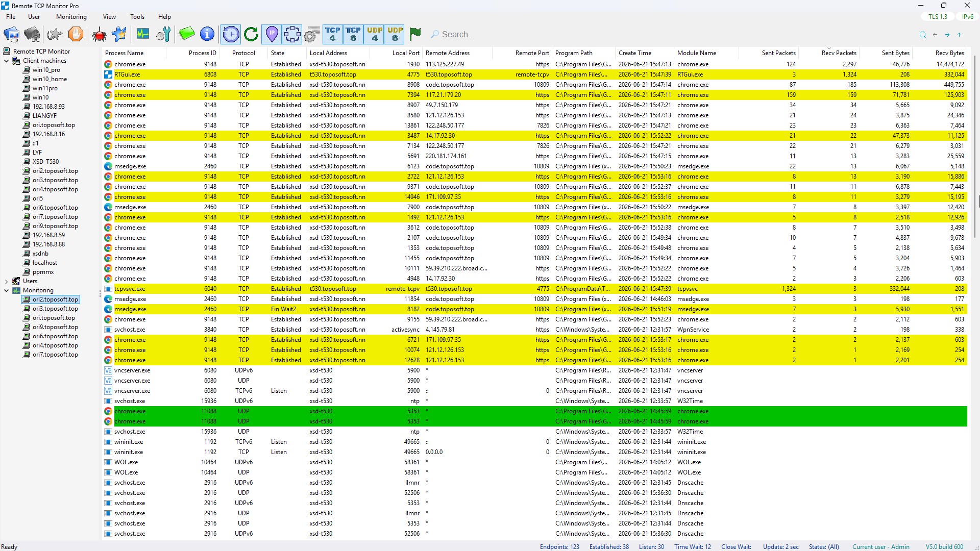Open the Tools menu
Screen dimensions: 980x551
click(x=137, y=17)
